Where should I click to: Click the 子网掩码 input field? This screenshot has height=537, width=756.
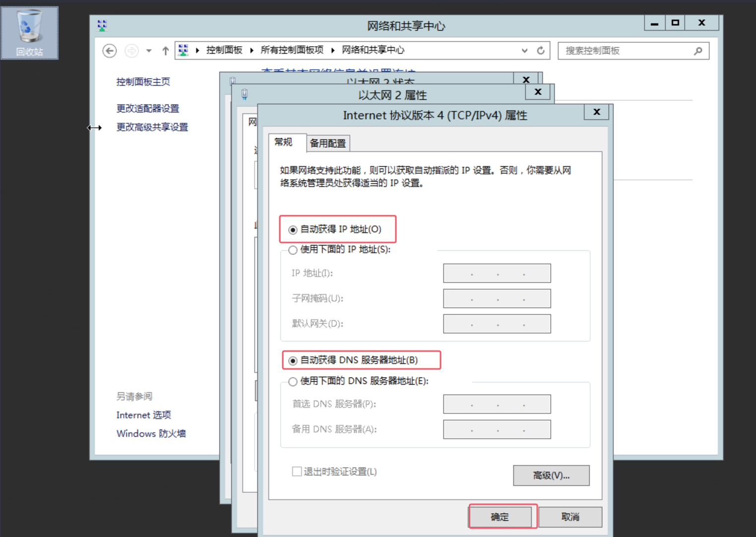(497, 298)
